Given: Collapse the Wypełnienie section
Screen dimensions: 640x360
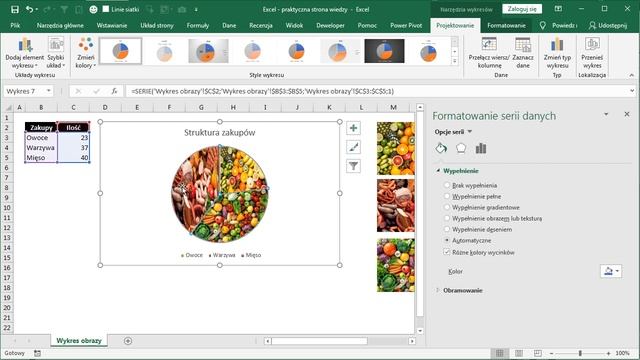Looking at the screenshot, I should point(438,171).
